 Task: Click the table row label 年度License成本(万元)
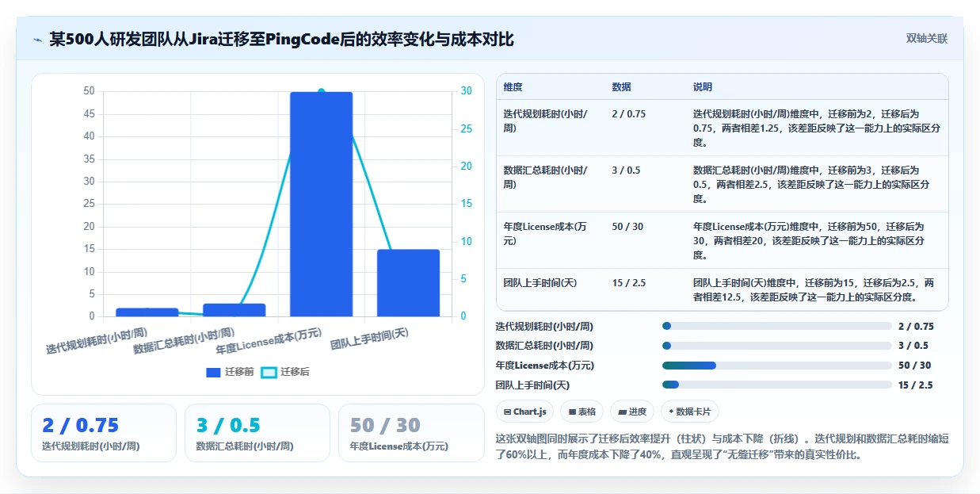point(546,233)
